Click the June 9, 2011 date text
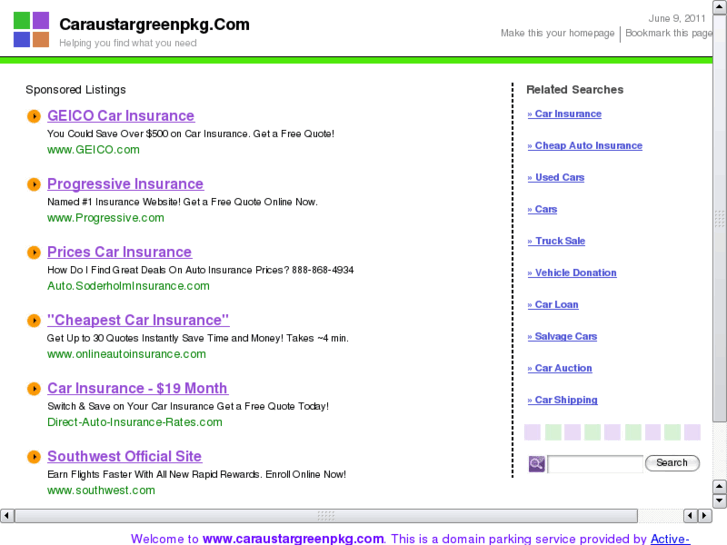 click(676, 19)
